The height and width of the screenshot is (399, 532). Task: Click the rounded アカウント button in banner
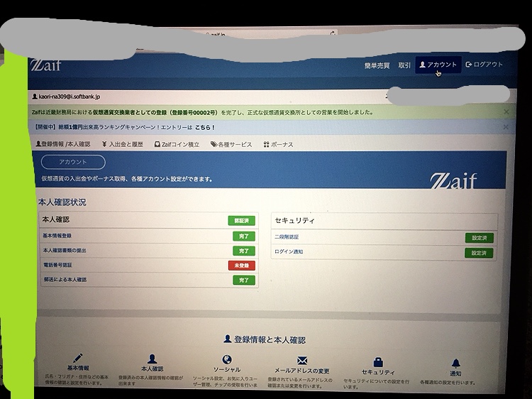73,162
